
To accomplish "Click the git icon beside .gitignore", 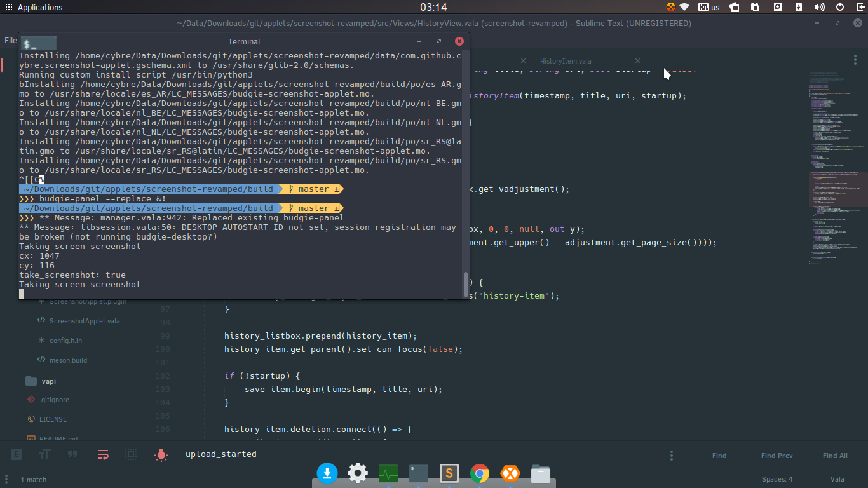I will click(31, 400).
